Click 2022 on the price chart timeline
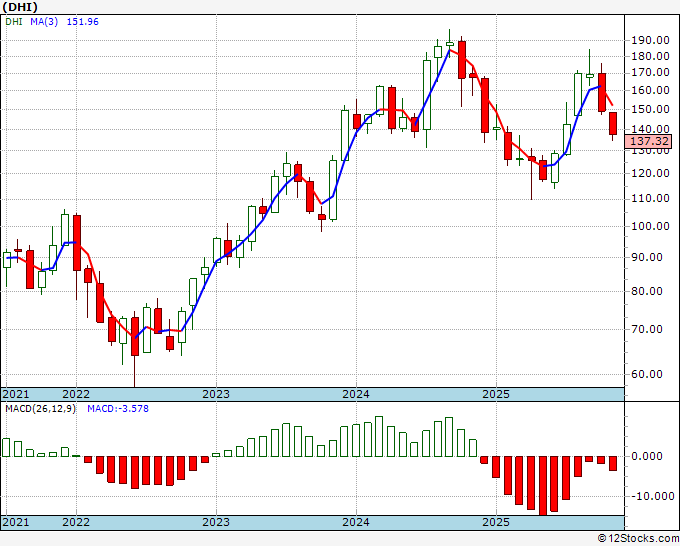680x546 pixels. 76,394
